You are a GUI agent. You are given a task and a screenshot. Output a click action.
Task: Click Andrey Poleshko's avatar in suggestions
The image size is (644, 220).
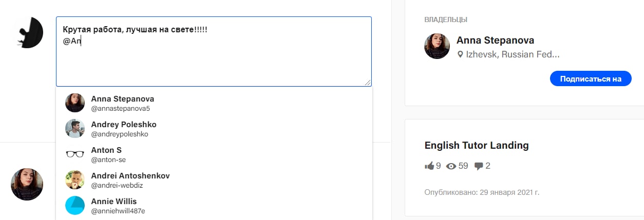point(75,129)
